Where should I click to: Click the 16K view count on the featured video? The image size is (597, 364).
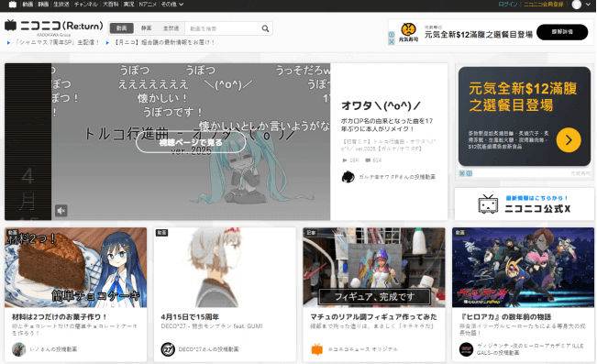pyautogui.click(x=350, y=160)
